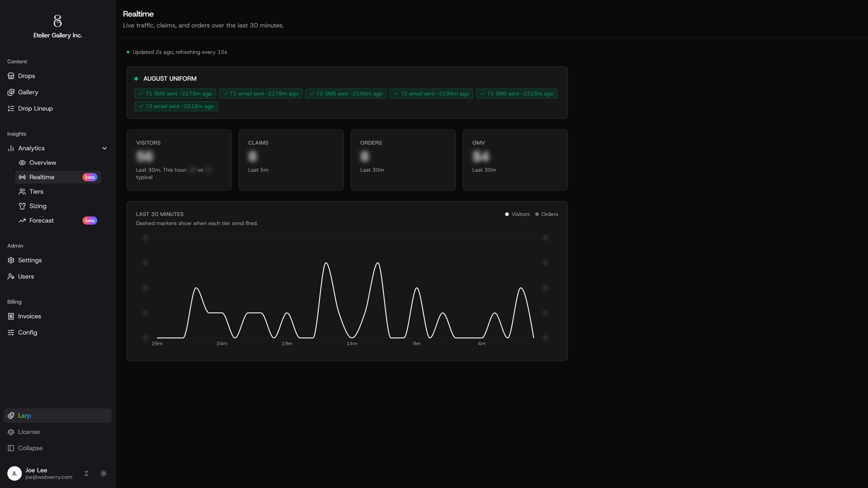The height and width of the screenshot is (488, 868).
Task: Select the VISITORS stat card
Action: coord(179,160)
